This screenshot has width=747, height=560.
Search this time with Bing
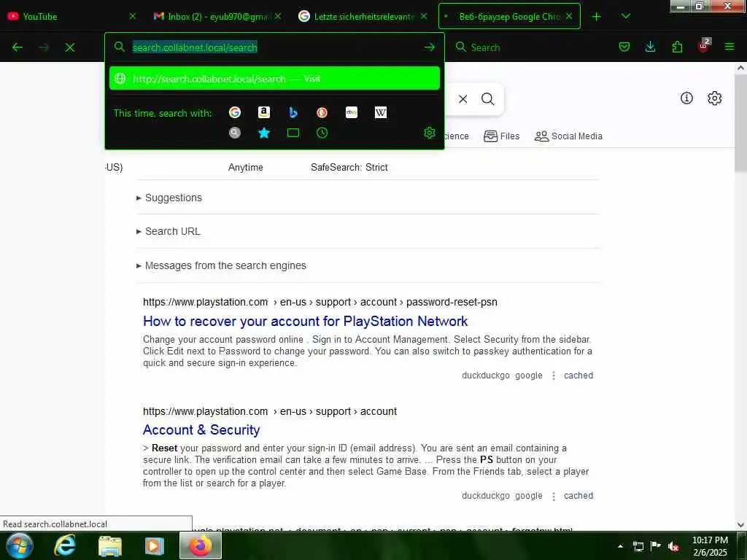293,112
